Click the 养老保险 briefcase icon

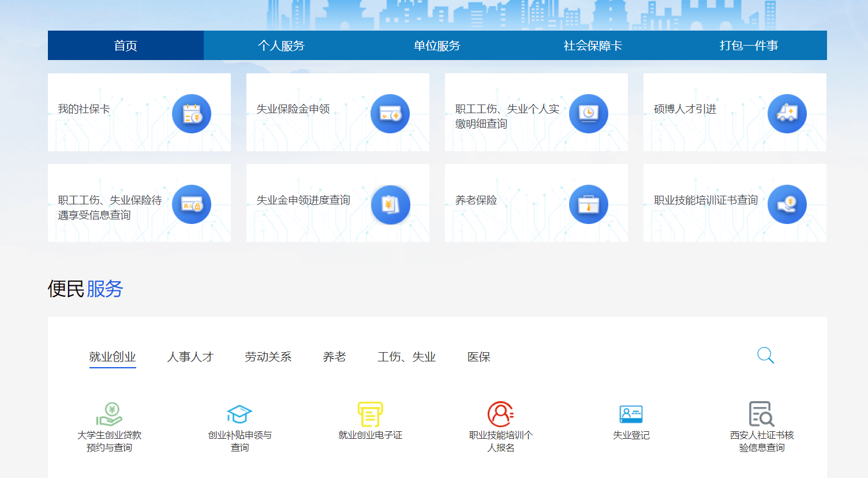coord(589,204)
